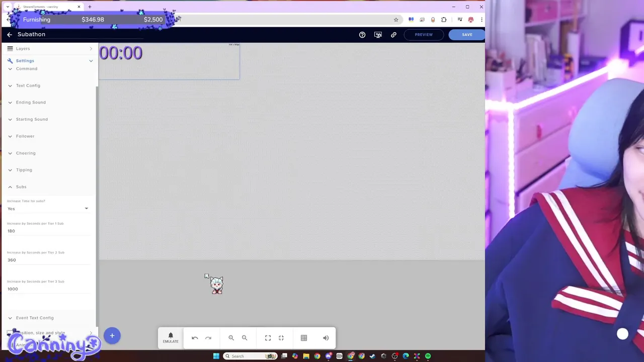Viewport: 644px width, 362px height.
Task: Open the media controls music-note icon
Action: [x=460, y=20]
